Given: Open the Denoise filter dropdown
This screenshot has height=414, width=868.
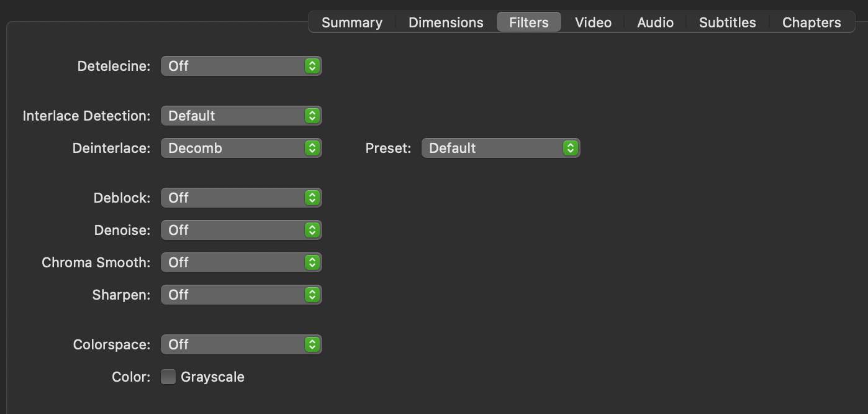Looking at the screenshot, I should click(241, 229).
